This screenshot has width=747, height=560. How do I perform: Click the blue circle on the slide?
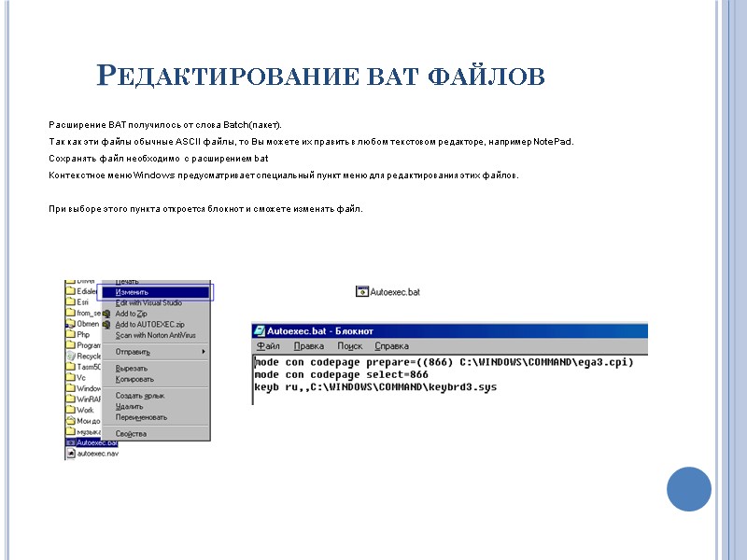[x=689, y=489]
